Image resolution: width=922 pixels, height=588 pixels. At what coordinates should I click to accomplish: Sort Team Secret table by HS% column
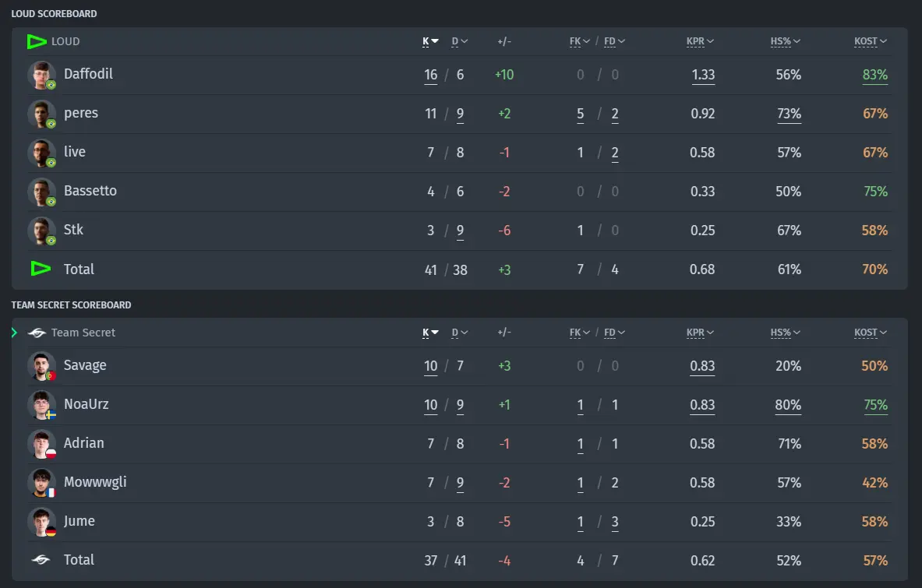pos(785,333)
